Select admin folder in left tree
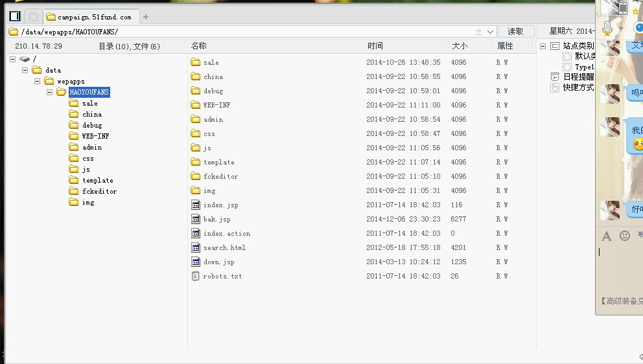 (92, 147)
